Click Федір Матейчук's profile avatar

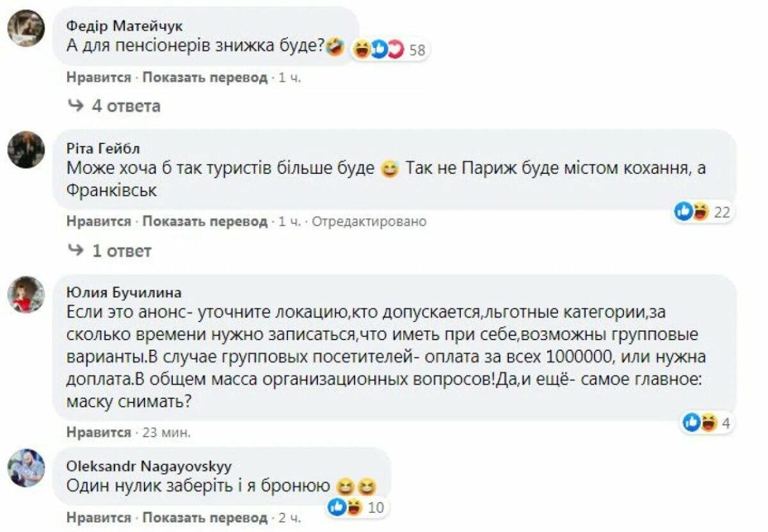tap(26, 28)
